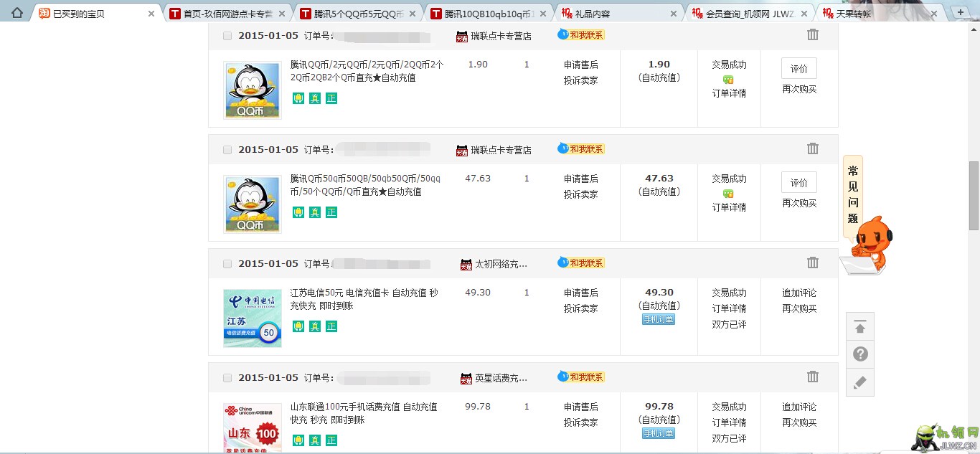Open 订单详情 for the 江苏电信 order
This screenshot has width=980, height=454.
pos(729,308)
